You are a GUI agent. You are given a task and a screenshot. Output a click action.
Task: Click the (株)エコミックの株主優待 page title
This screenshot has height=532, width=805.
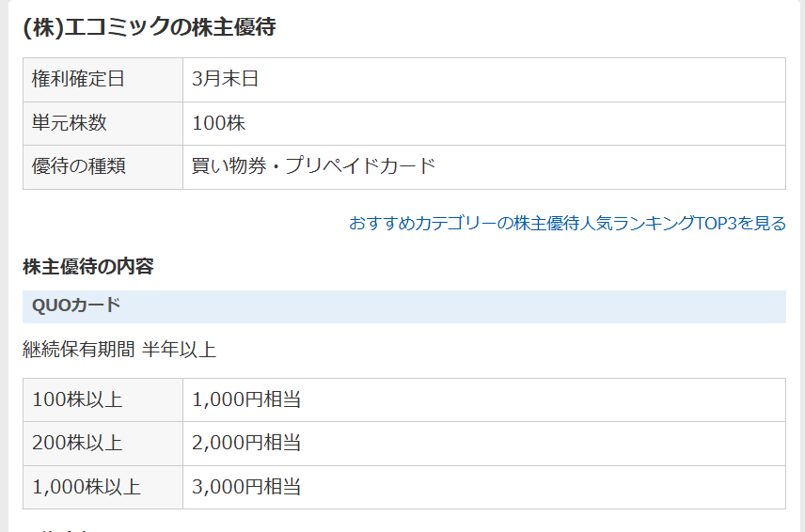tap(150, 26)
